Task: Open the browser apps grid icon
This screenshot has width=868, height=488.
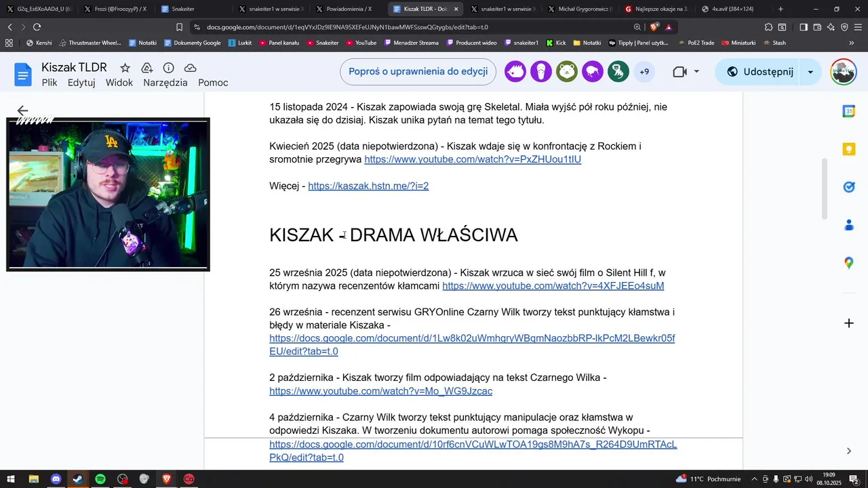Action: coord(9,43)
